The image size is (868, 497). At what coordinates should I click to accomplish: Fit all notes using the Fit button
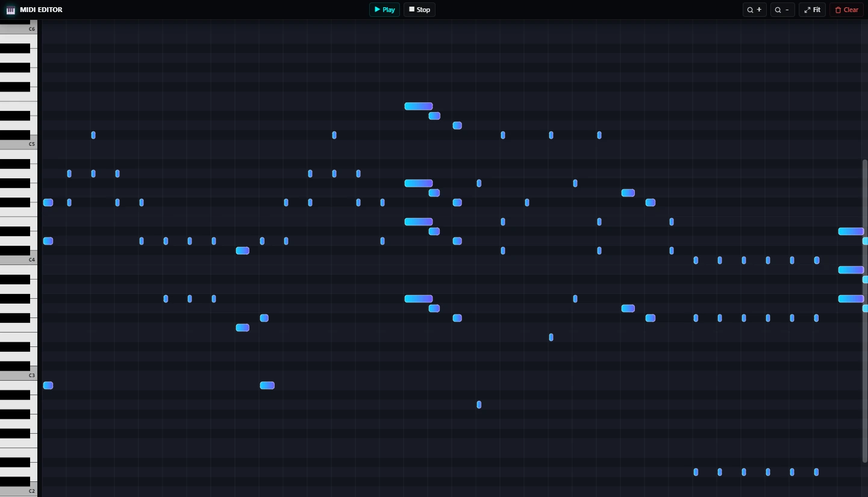(x=812, y=10)
